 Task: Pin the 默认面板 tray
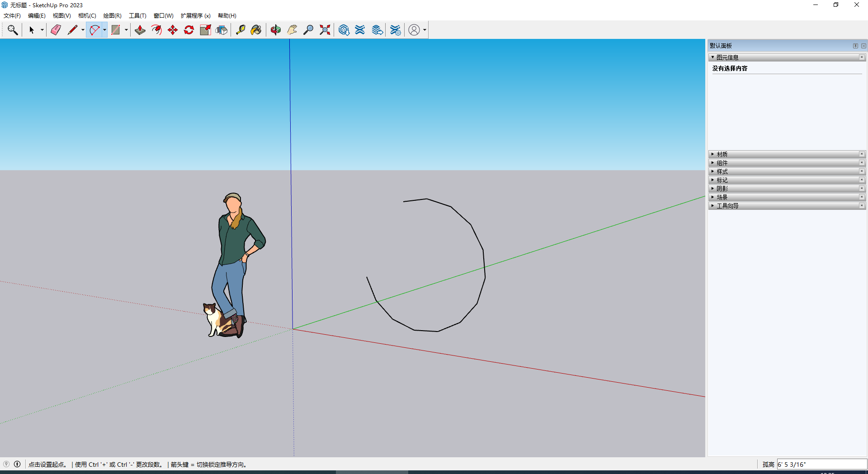855,46
